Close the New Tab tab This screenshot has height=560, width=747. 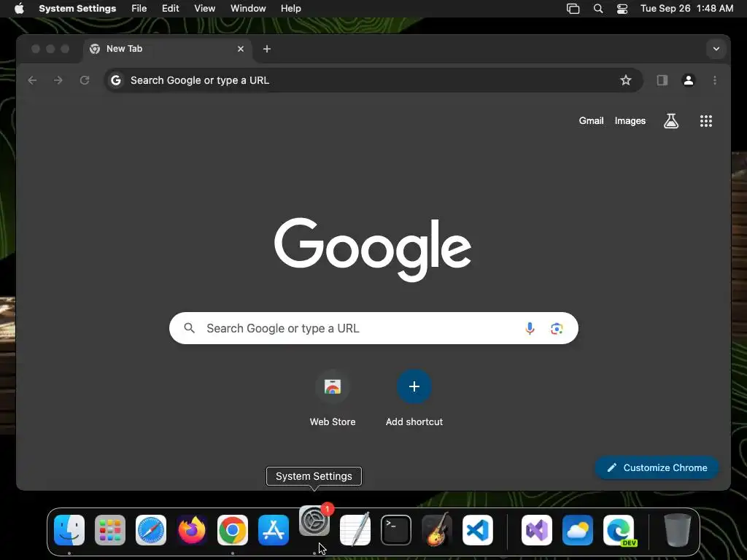click(x=241, y=49)
